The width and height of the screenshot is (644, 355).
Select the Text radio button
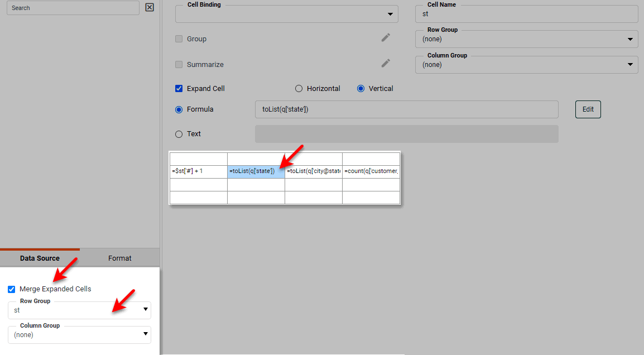coord(179,133)
